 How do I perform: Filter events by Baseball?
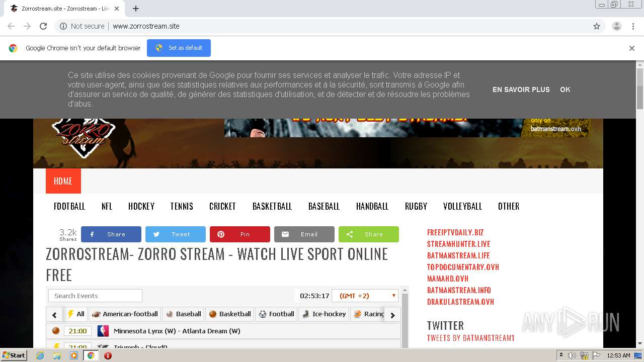click(x=183, y=314)
